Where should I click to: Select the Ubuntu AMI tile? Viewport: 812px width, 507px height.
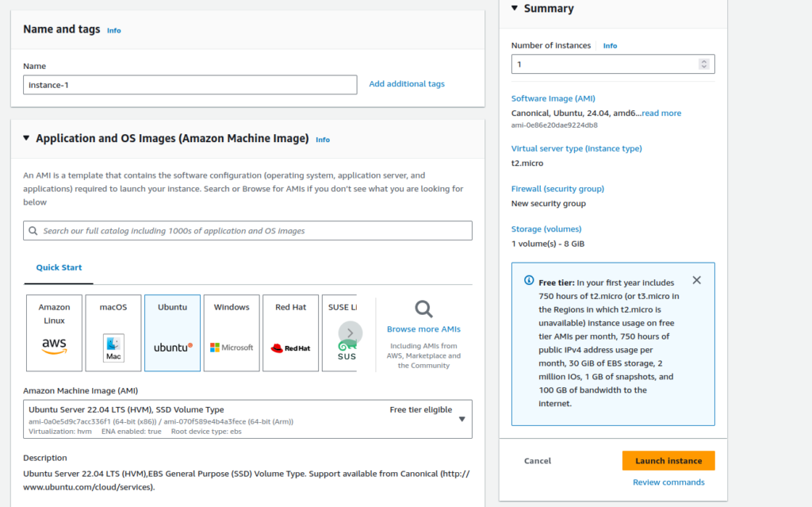point(172,332)
